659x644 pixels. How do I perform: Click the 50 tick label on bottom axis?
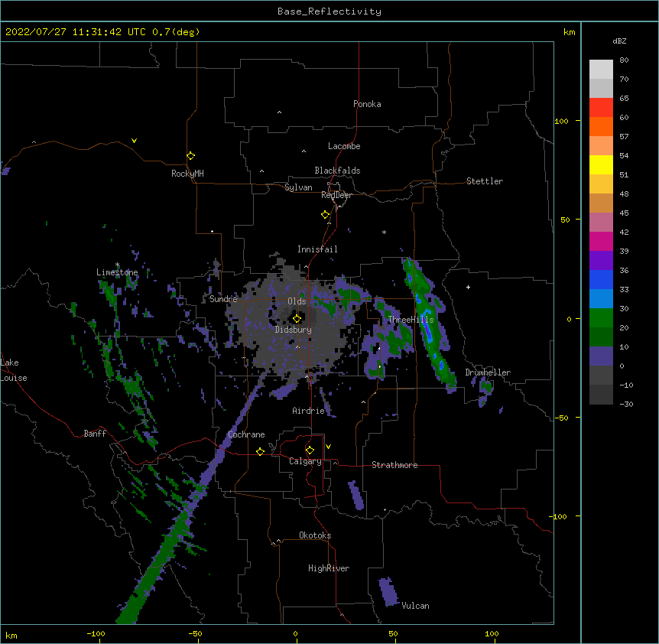393,633
